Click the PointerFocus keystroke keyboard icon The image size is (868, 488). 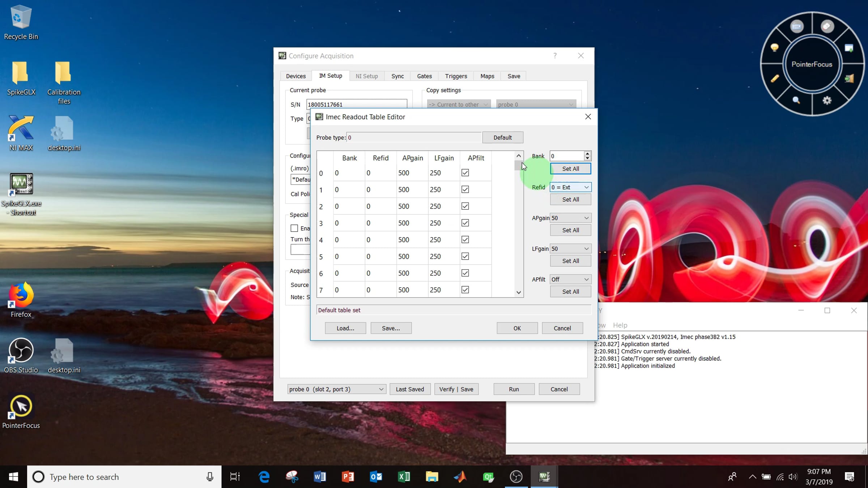[x=797, y=26]
